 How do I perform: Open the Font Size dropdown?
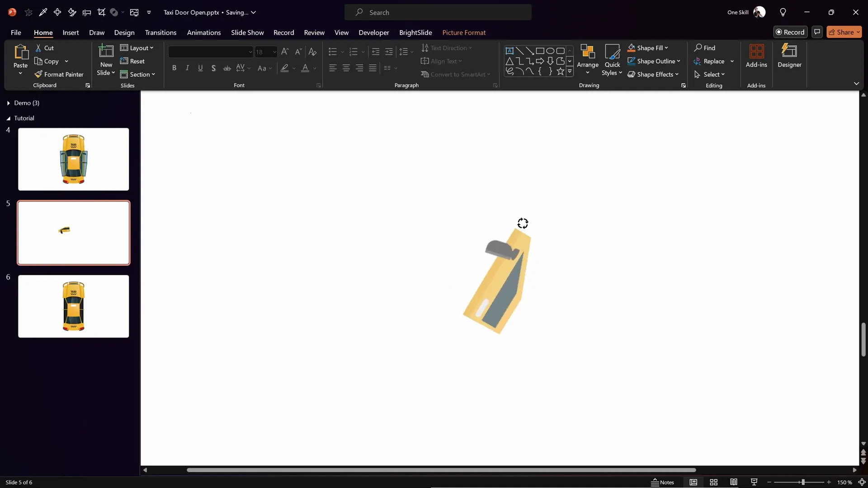pos(274,52)
